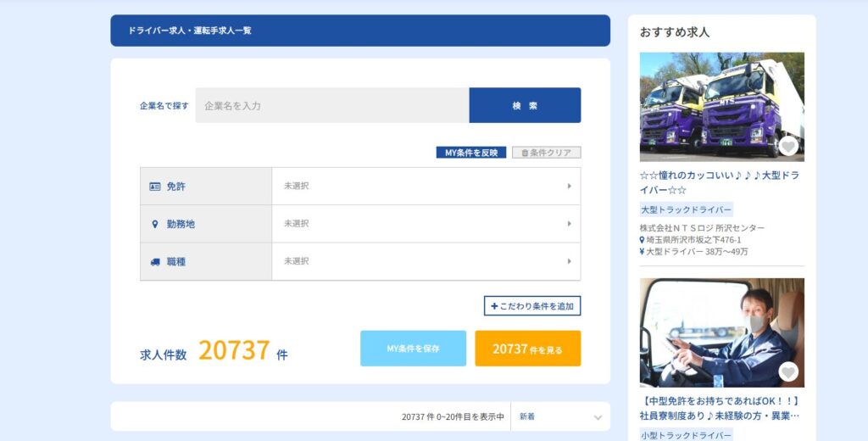Screen dimensions: 868x441
Task: Toggle heart on the masked driver job photo
Action: tap(788, 372)
